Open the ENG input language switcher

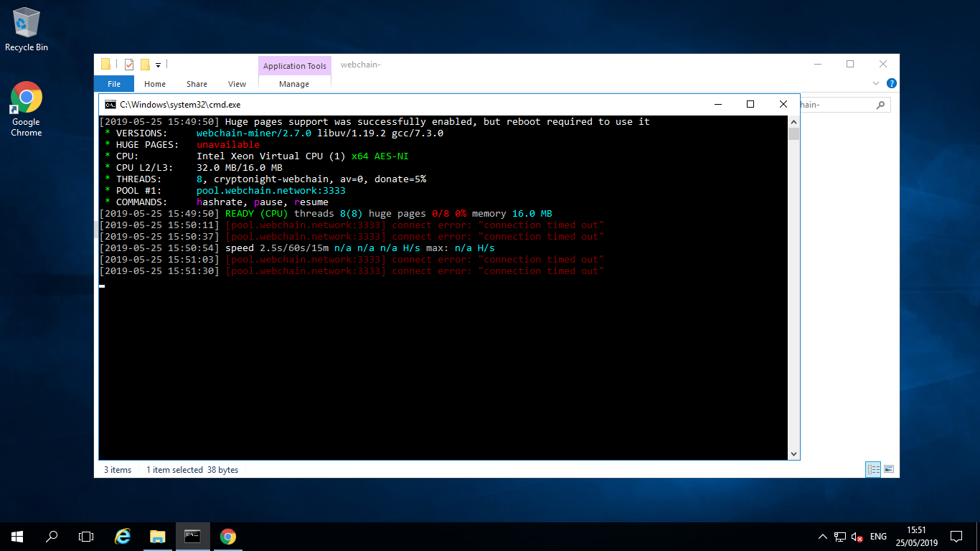pos(878,537)
